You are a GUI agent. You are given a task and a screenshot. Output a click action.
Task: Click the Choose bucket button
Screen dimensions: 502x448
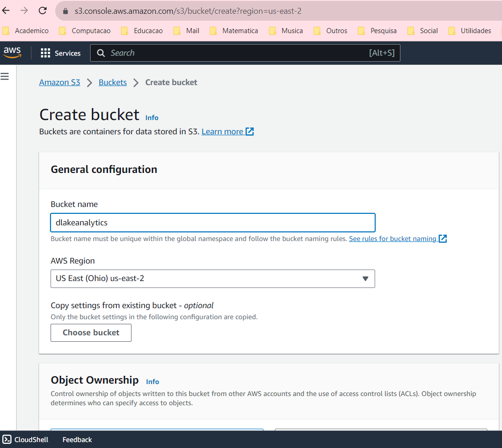[91, 333]
